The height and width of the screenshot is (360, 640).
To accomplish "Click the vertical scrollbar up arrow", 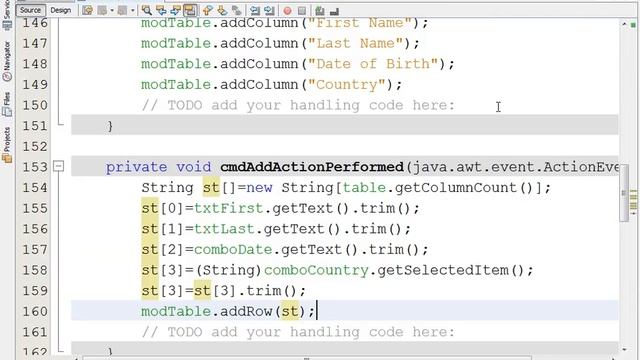I will tap(624, 24).
